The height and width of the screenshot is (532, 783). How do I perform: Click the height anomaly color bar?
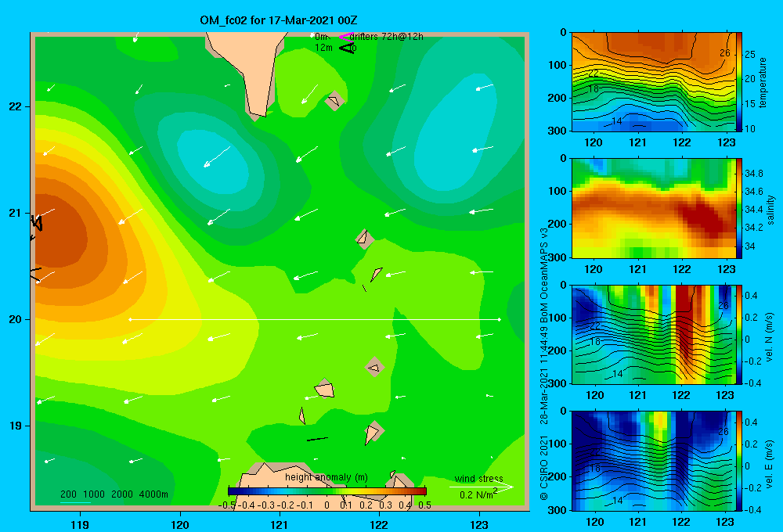(x=327, y=491)
